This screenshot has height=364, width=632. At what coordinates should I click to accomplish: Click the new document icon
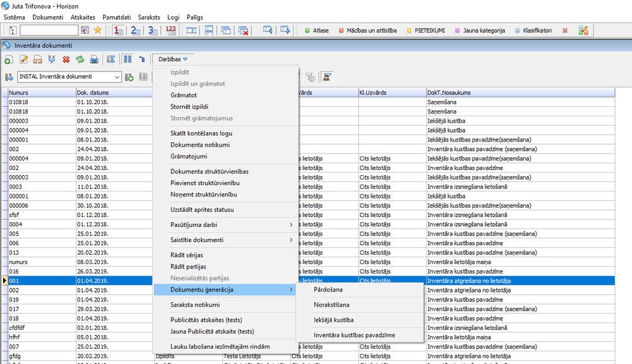pyautogui.click(x=8, y=59)
